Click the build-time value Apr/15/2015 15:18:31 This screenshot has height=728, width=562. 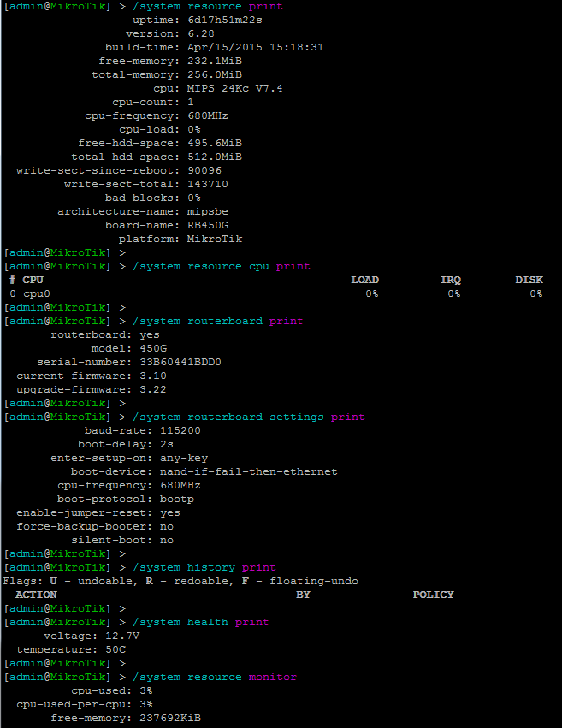pos(256,47)
